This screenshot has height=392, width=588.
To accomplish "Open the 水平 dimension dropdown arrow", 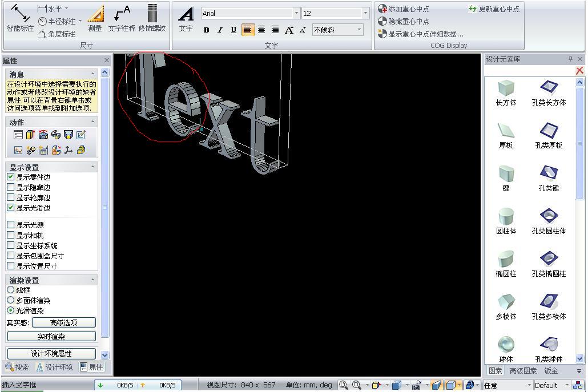I will (66, 8).
